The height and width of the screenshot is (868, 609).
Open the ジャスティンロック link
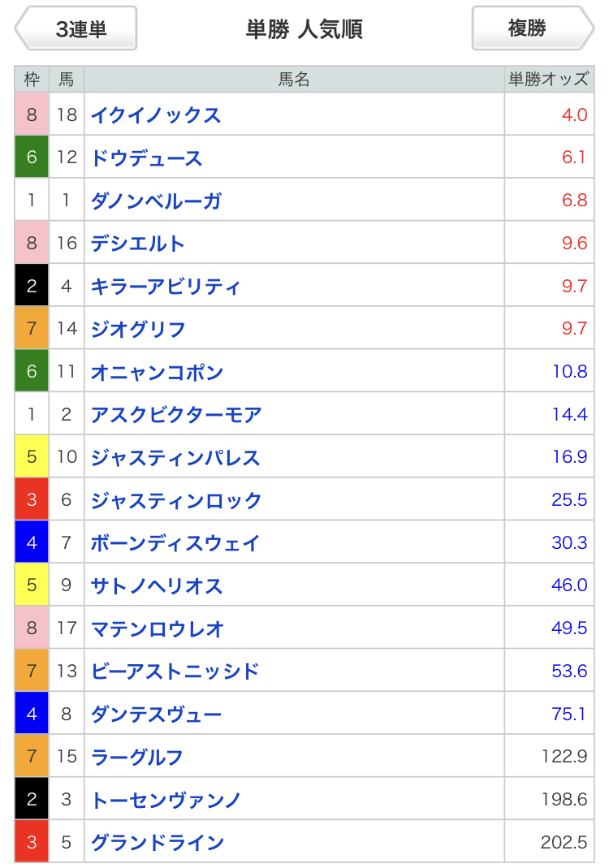coord(176,500)
